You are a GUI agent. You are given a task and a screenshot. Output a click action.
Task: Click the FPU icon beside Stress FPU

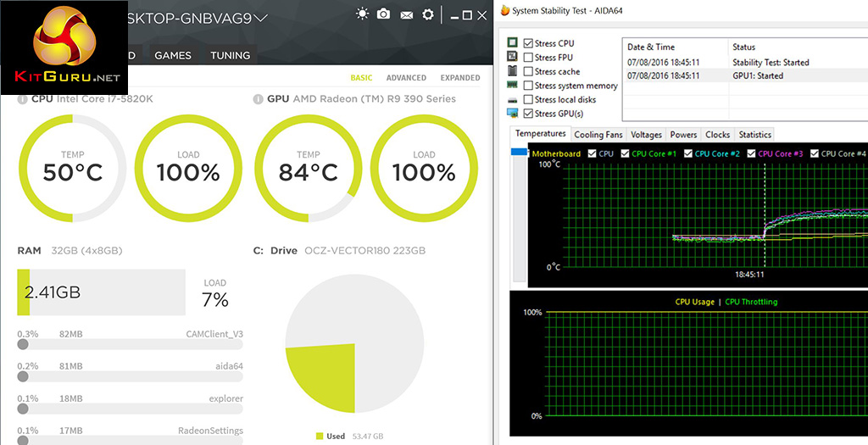tap(513, 57)
